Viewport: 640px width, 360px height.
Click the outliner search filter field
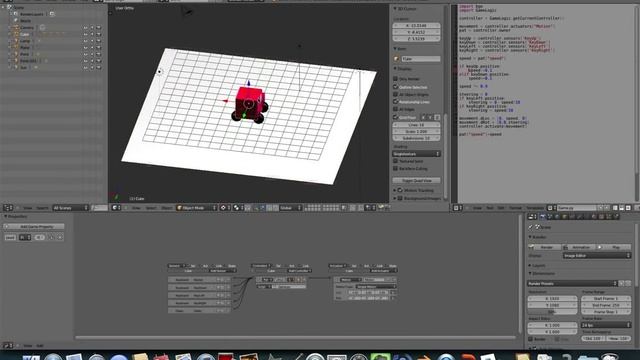(99, 208)
